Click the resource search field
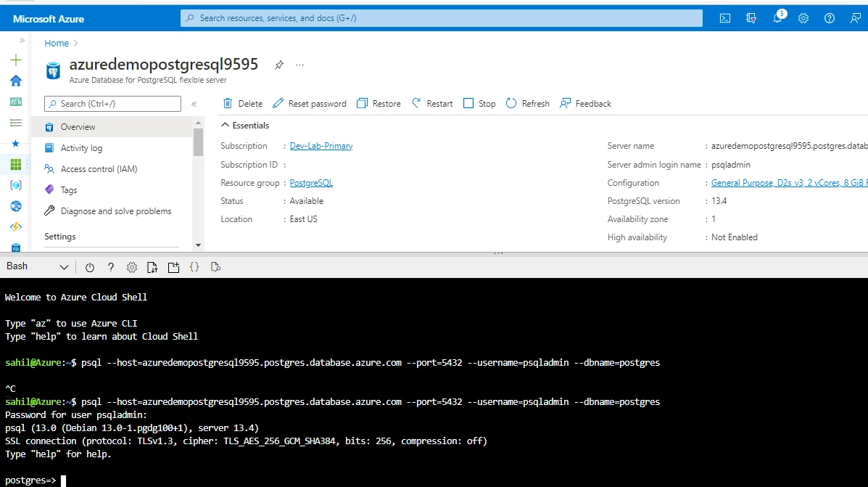Viewport: 868px width, 487px height. tap(441, 17)
